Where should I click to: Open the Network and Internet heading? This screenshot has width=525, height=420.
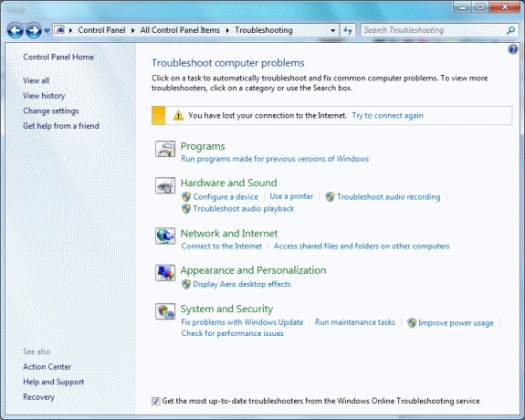pyautogui.click(x=229, y=234)
